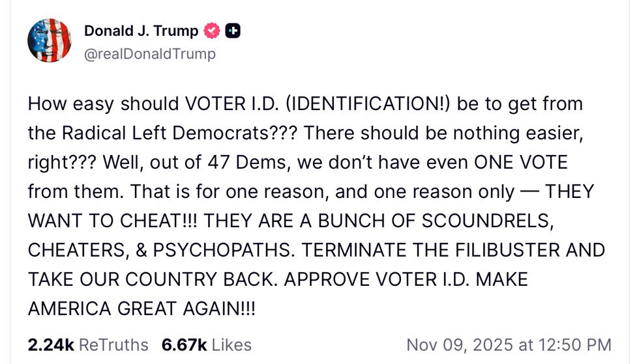Open the Donald J. Trump profile avatar

50,40
